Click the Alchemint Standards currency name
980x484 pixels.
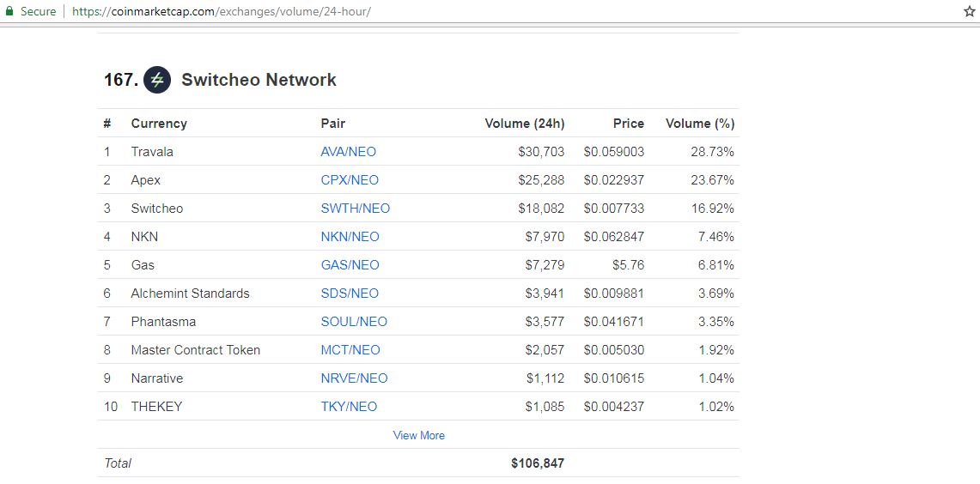coord(190,293)
